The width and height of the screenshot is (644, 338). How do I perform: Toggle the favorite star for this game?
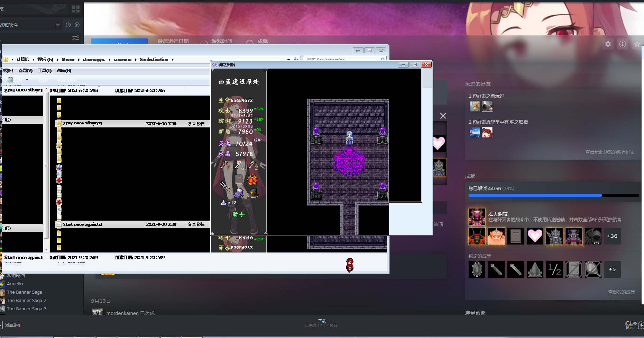(x=637, y=44)
